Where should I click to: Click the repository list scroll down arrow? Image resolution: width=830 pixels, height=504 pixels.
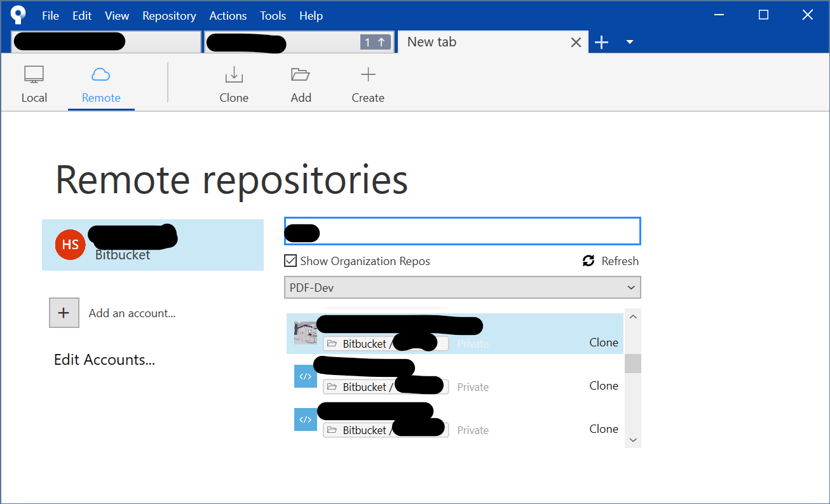coord(633,440)
